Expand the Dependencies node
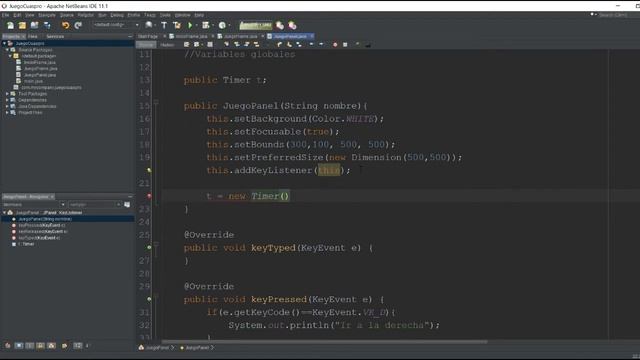640x360 pixels. (7, 100)
